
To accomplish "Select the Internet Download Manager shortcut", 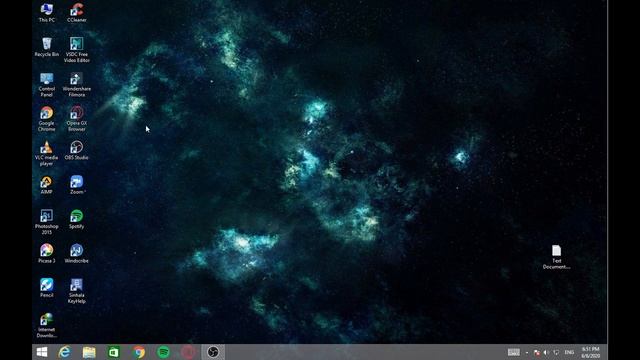I will pyautogui.click(x=47, y=325).
